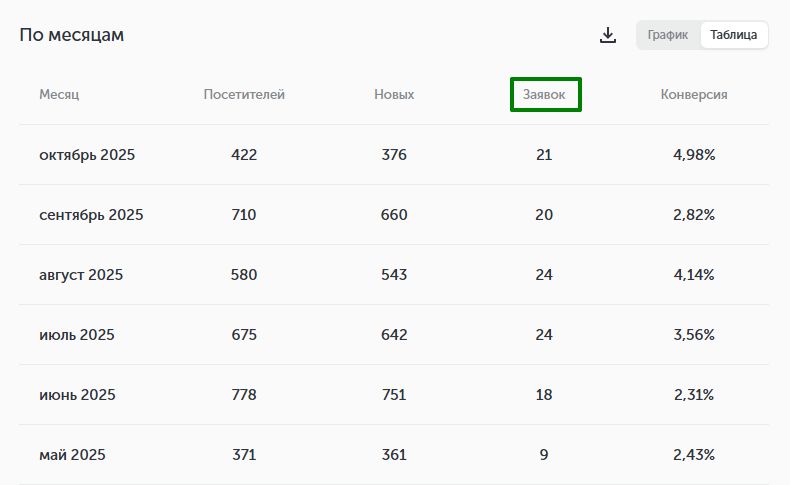This screenshot has width=790, height=485.
Task: Click the 778 visitors cell
Action: tap(244, 395)
